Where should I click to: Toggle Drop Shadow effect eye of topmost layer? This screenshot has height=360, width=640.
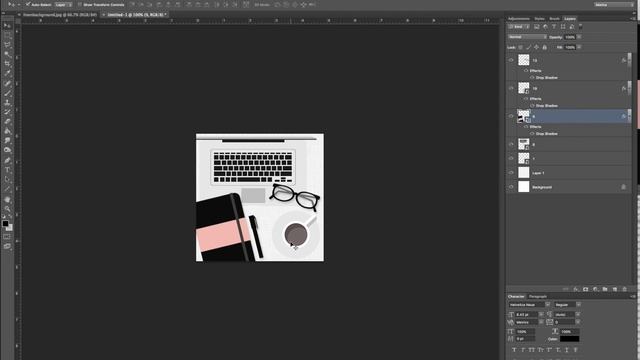[x=532, y=78]
